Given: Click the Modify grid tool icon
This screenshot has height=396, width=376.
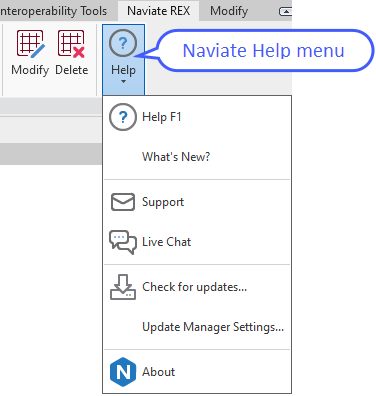Looking at the screenshot, I should (x=31, y=44).
